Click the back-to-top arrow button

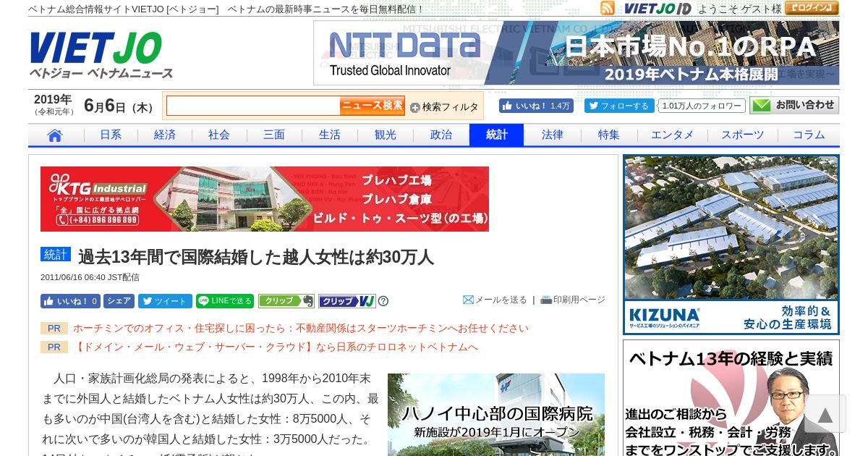(x=825, y=415)
